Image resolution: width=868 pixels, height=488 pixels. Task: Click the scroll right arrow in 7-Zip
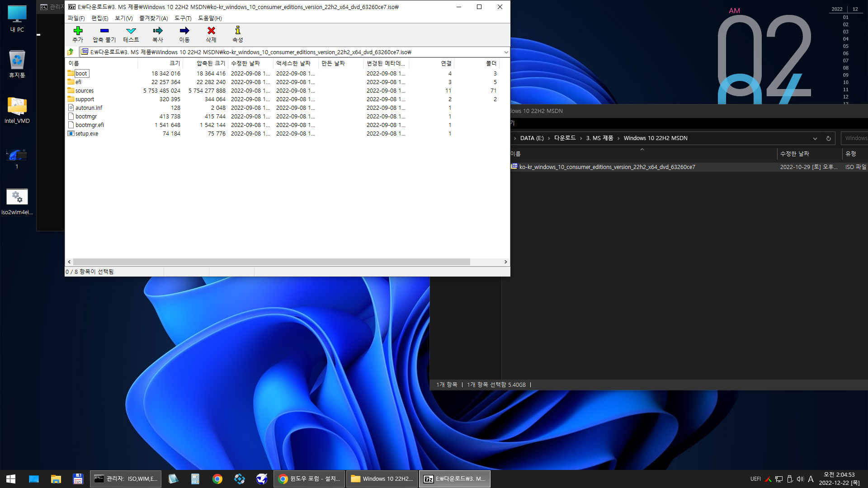point(505,262)
